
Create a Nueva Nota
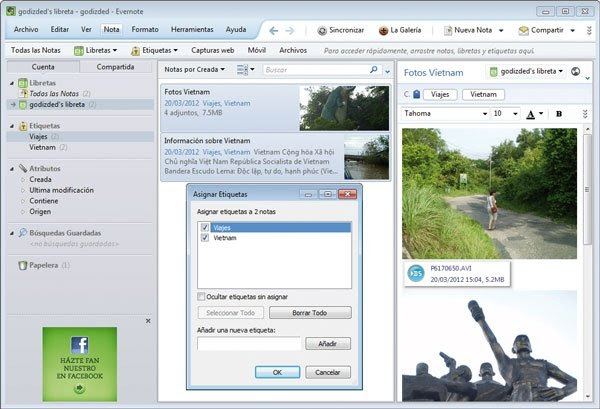point(468,30)
